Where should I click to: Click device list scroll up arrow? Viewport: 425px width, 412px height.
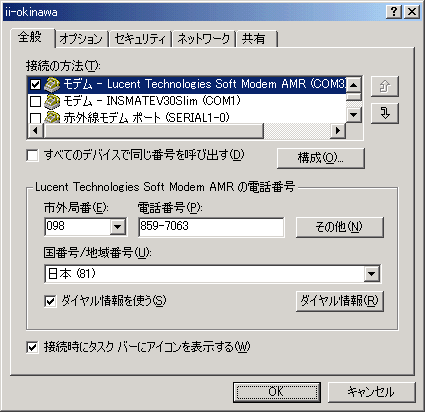(x=354, y=84)
